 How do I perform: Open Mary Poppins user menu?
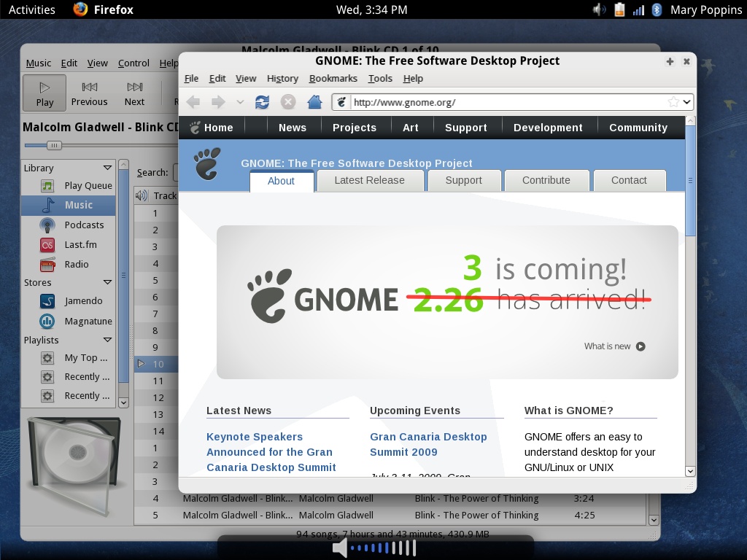pos(706,9)
